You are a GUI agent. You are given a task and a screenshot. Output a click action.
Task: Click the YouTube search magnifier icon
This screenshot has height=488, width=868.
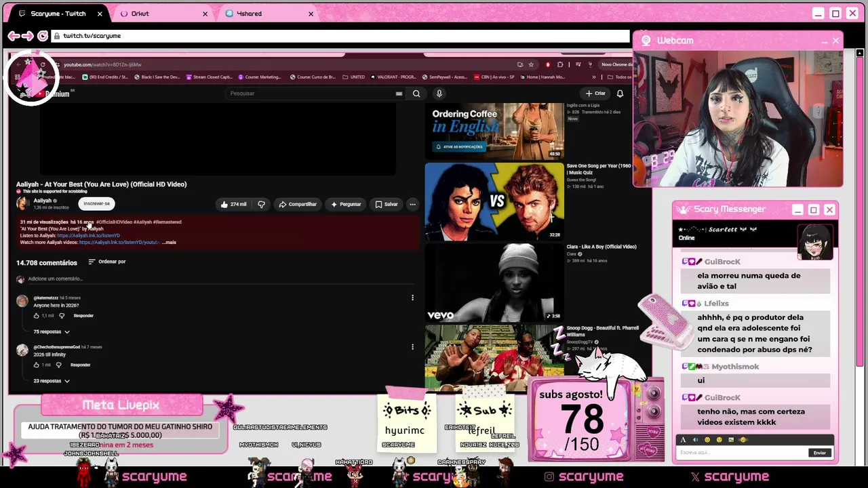pyautogui.click(x=416, y=94)
